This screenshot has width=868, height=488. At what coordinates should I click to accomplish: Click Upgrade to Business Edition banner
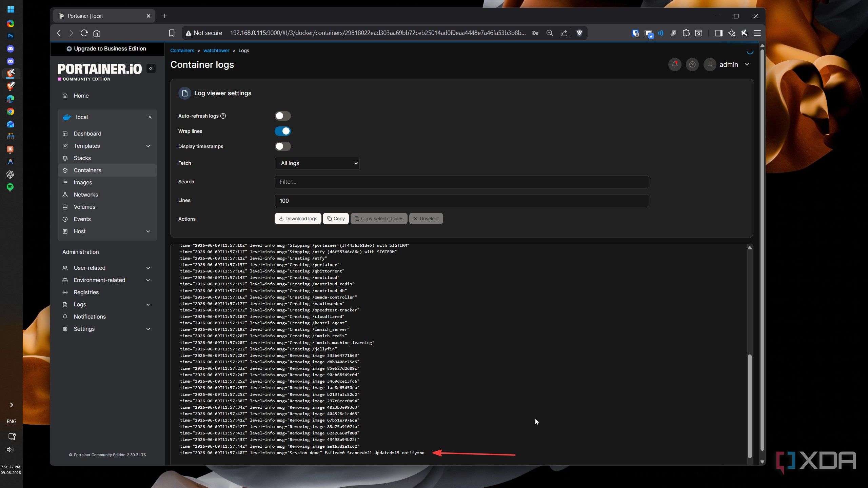click(107, 49)
